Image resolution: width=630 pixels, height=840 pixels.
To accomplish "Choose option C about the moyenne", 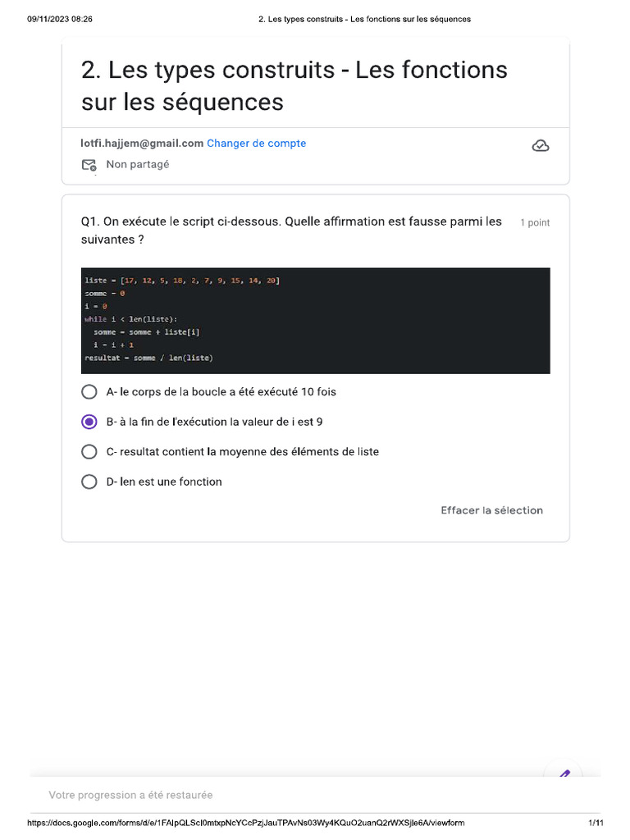I will (x=89, y=452).
